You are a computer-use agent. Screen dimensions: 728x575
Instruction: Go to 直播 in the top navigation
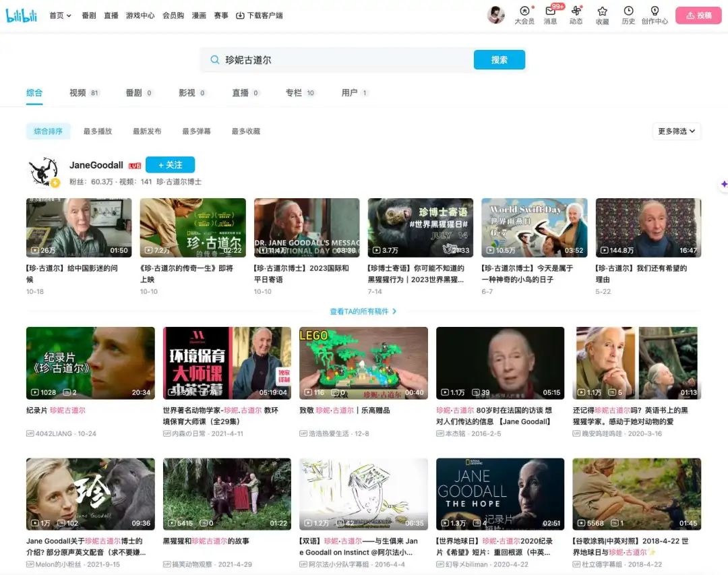click(x=111, y=16)
